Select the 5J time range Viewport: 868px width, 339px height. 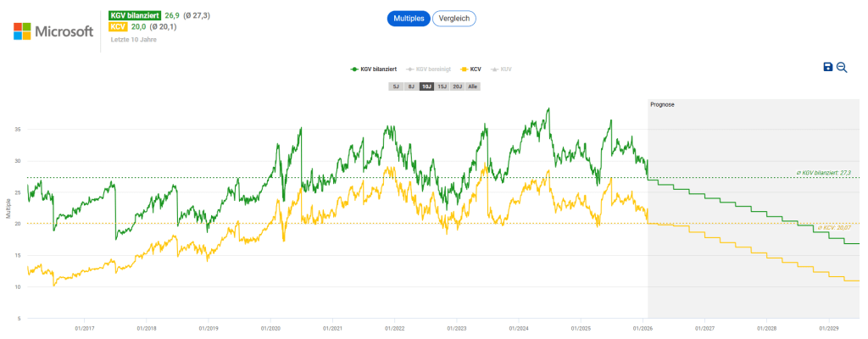pyautogui.click(x=396, y=86)
